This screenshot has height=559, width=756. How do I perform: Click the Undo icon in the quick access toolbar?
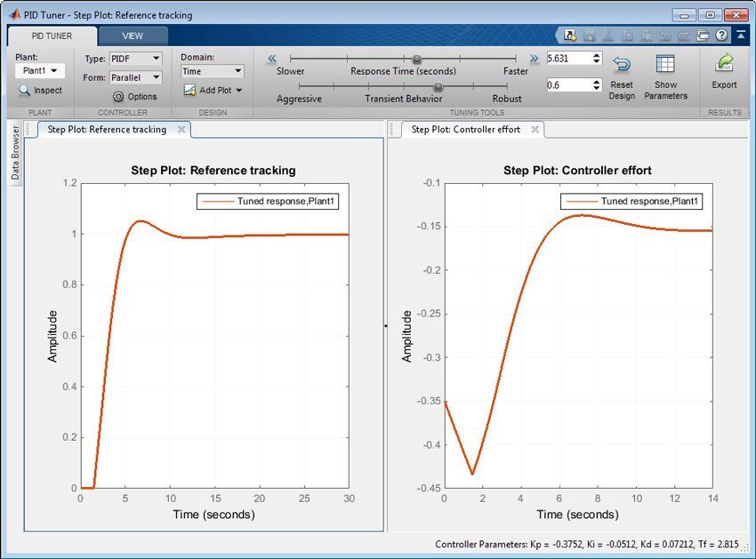663,35
